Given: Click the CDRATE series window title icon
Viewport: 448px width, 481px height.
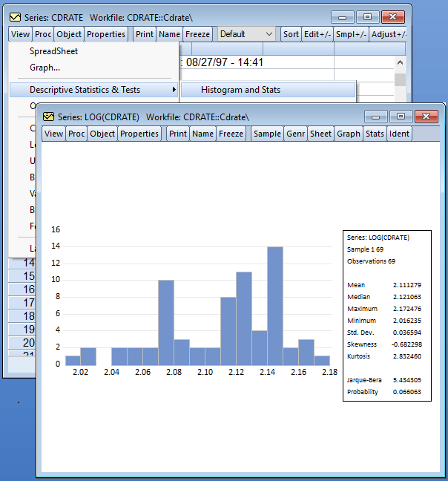Looking at the screenshot, I should (x=15, y=17).
